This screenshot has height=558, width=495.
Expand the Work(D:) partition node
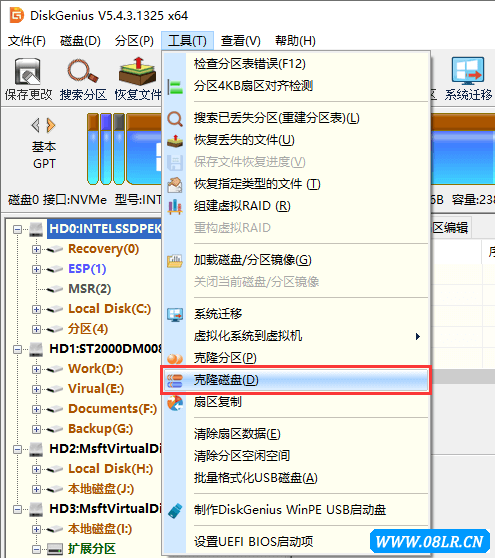36,369
